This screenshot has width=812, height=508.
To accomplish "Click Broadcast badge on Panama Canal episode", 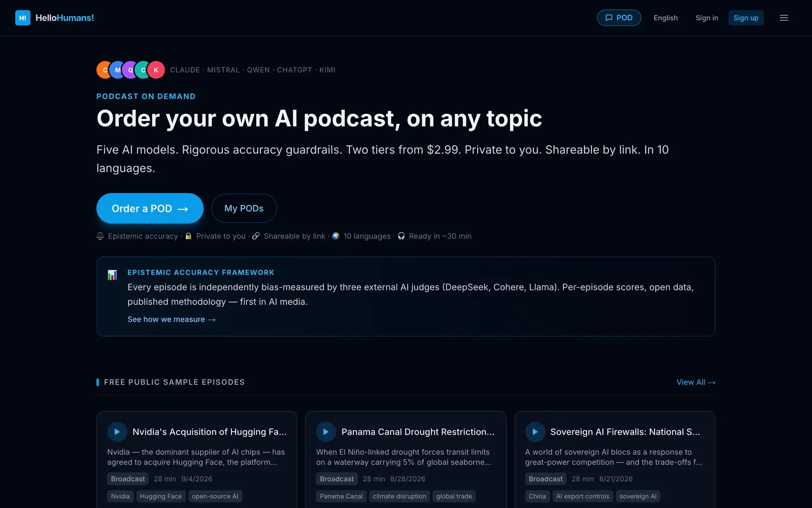I will click(x=336, y=479).
